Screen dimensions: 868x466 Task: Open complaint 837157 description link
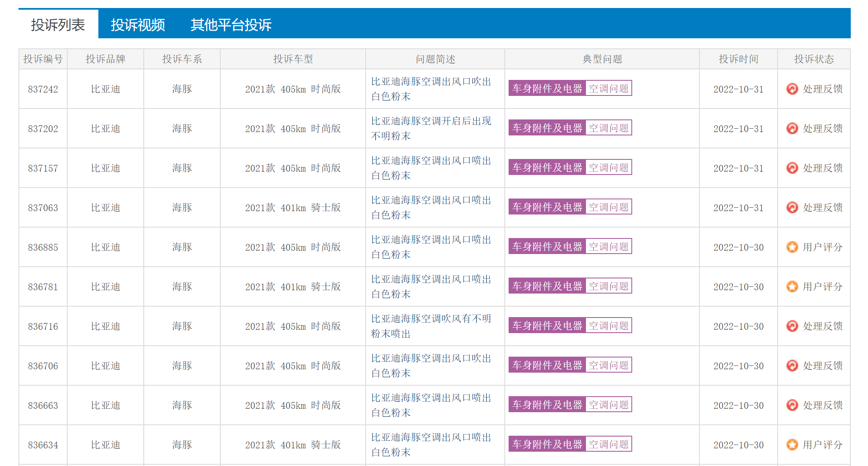[431, 168]
